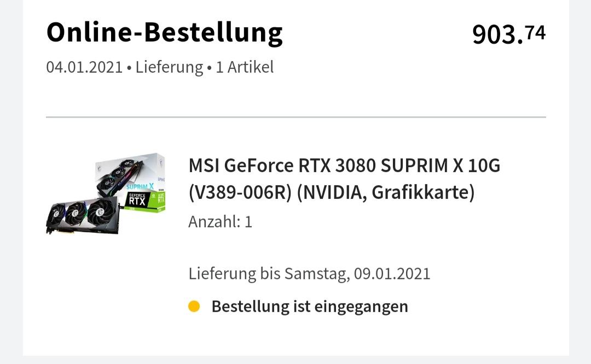This screenshot has height=364, width=591.
Task: Click the cents portion .74 of price
Action: click(535, 33)
